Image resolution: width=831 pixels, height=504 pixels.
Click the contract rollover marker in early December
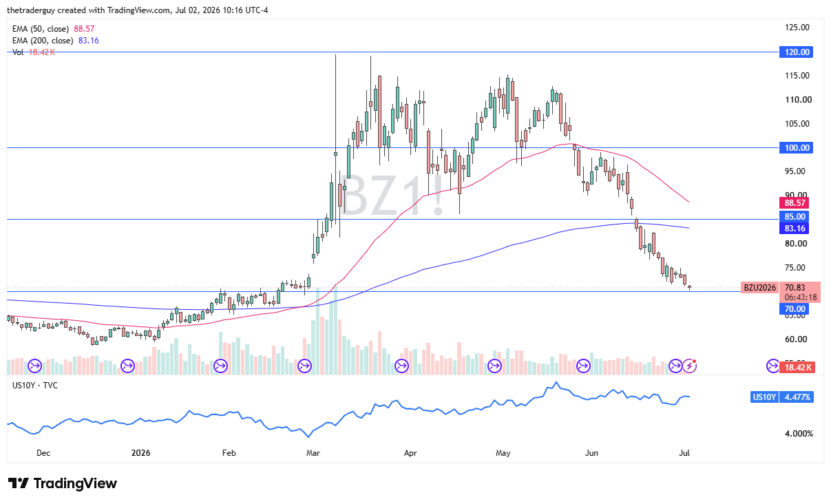(34, 366)
